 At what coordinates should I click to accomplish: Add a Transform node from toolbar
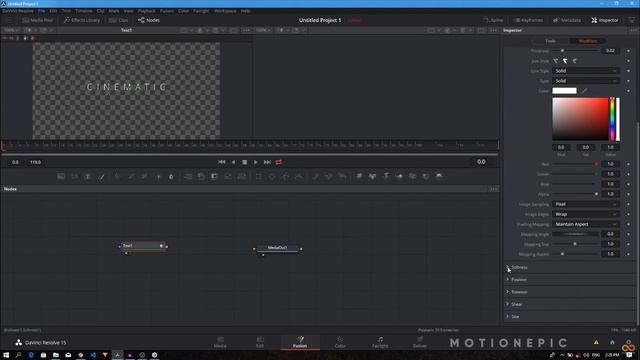[x=242, y=176]
